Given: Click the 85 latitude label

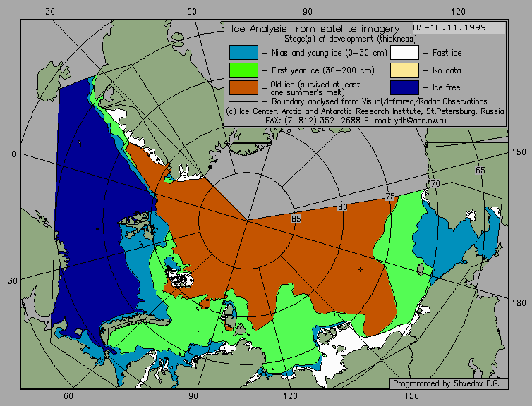Looking at the screenshot, I should tap(296, 219).
